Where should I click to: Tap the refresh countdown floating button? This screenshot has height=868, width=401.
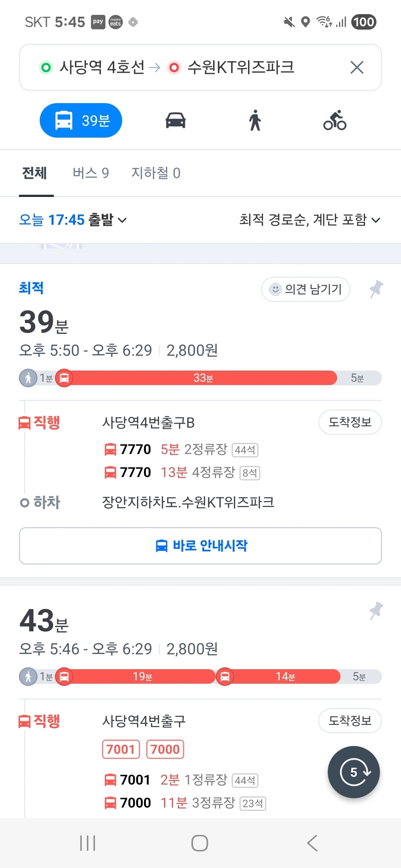[353, 772]
